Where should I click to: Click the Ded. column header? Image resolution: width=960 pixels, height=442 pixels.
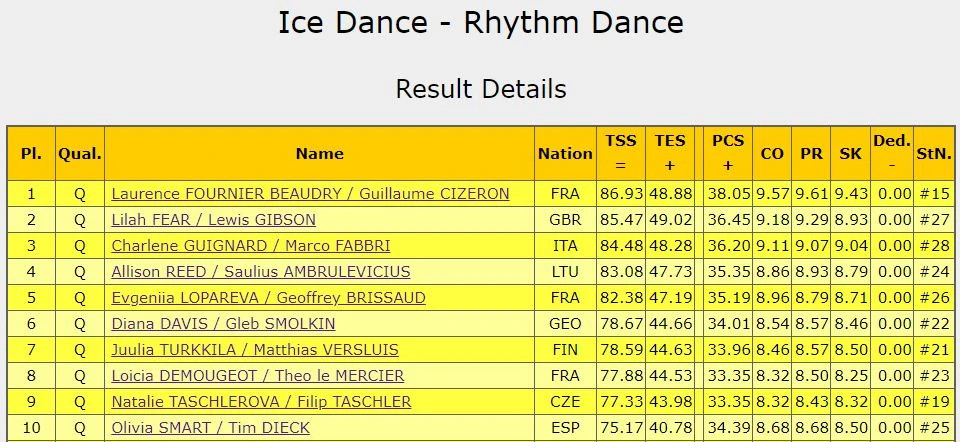(x=891, y=154)
